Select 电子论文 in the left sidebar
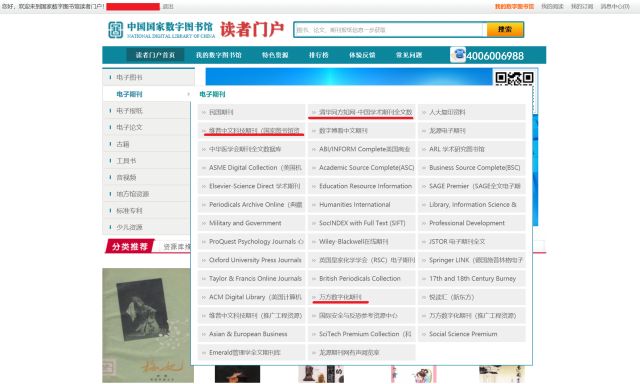Image resolution: width=640 pixels, height=384 pixels. pos(129,127)
